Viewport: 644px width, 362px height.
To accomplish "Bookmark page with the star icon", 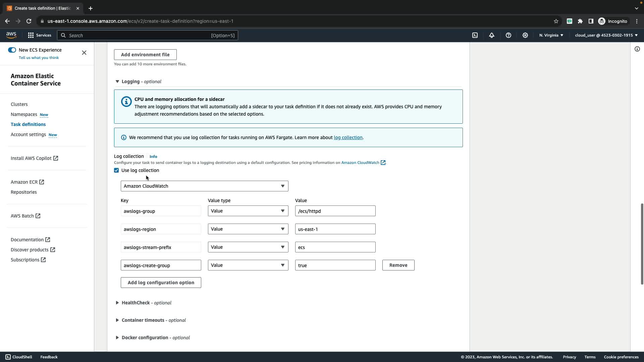I will [x=556, y=21].
